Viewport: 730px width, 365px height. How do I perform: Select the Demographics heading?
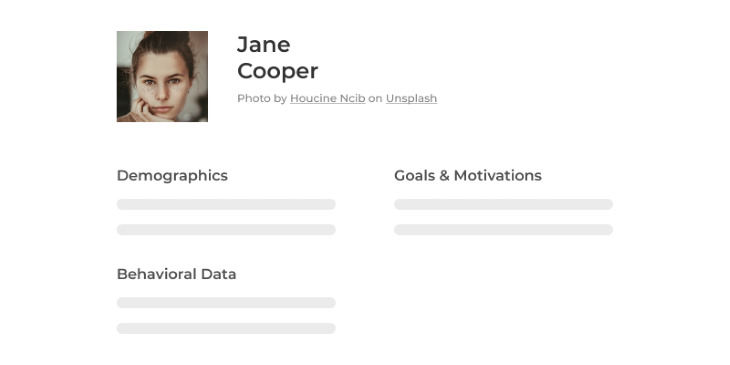point(172,176)
